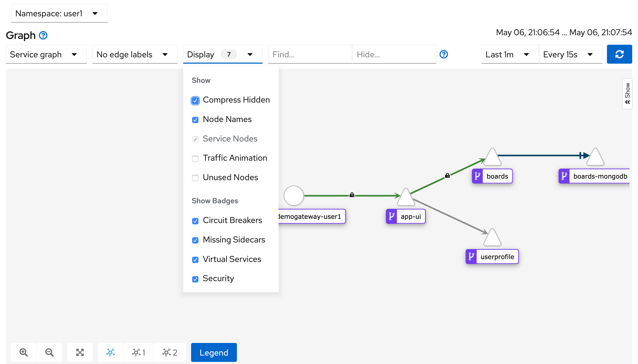Image resolution: width=638 pixels, height=364 pixels.
Task: Click the Node Names option text
Action: click(227, 119)
